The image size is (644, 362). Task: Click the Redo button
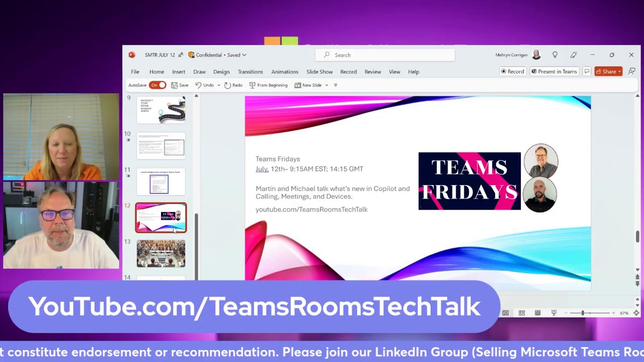point(233,85)
